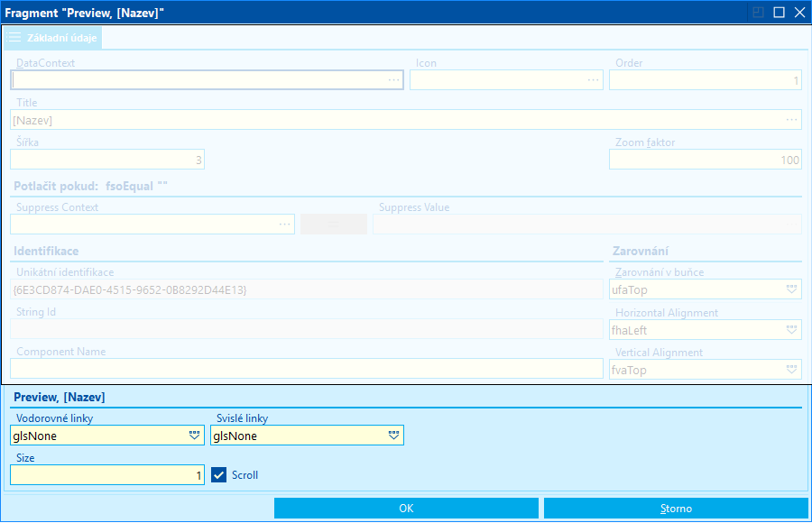Open the DataContext ellipsis picker

(x=394, y=80)
